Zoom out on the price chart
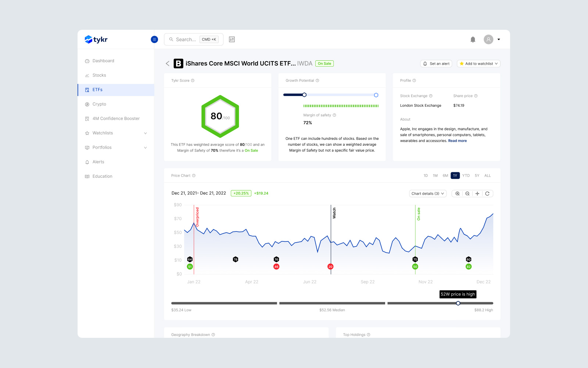Image resolution: width=588 pixels, height=368 pixels. (467, 194)
